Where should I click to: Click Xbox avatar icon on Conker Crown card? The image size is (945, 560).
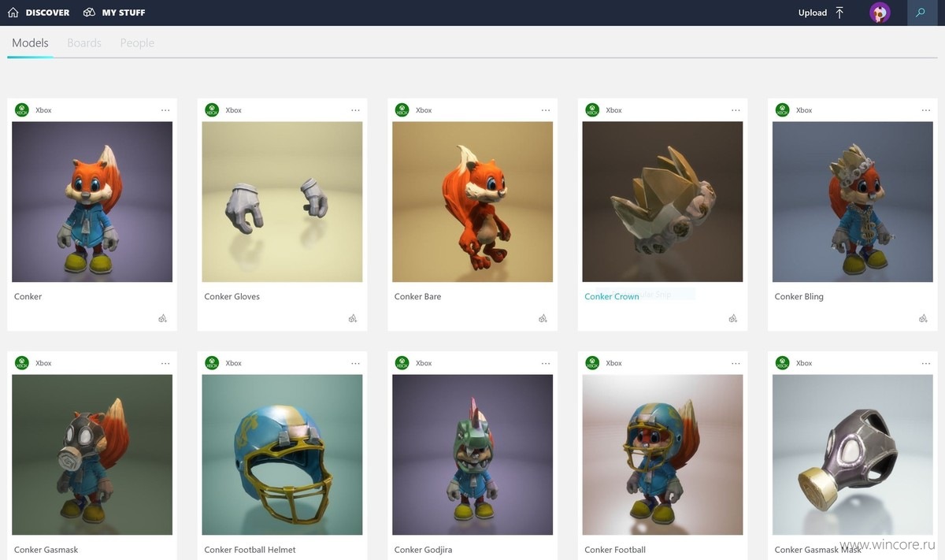[592, 110]
